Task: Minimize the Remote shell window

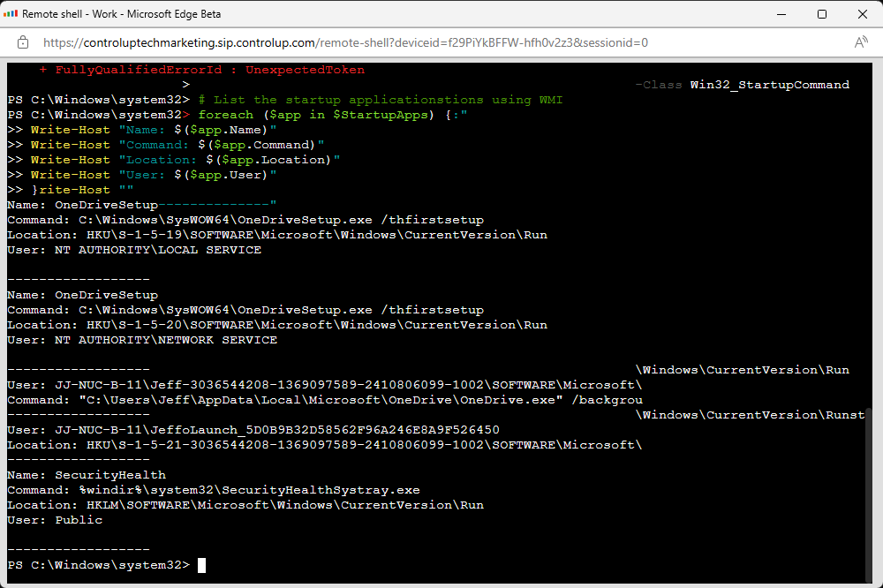Action: coord(781,14)
